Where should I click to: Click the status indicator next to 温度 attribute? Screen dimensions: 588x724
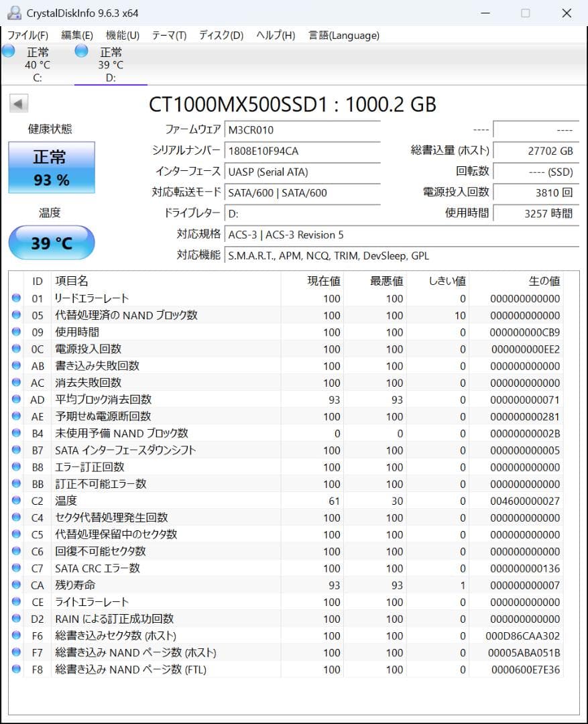16,500
